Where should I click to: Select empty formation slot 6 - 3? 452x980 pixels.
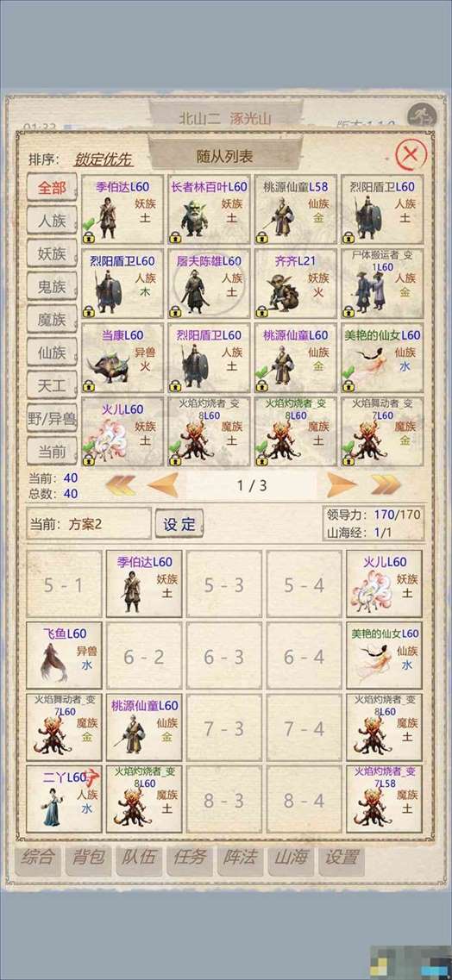[223, 656]
